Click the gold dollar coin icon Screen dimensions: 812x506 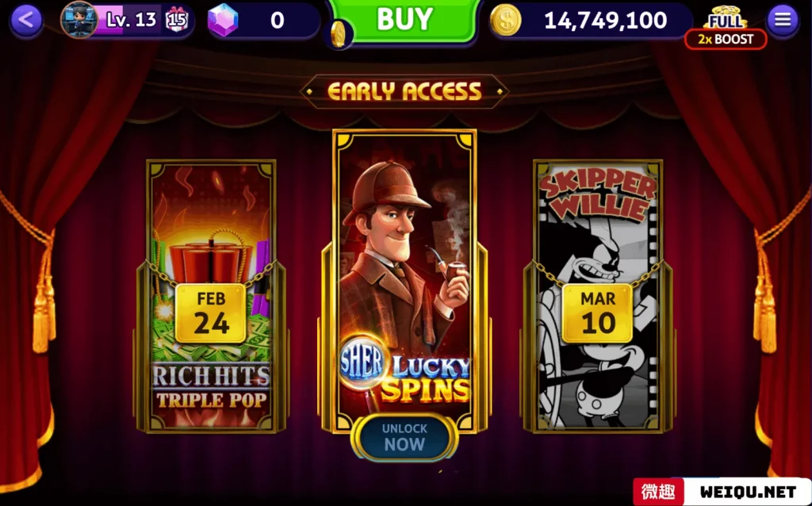(505, 20)
